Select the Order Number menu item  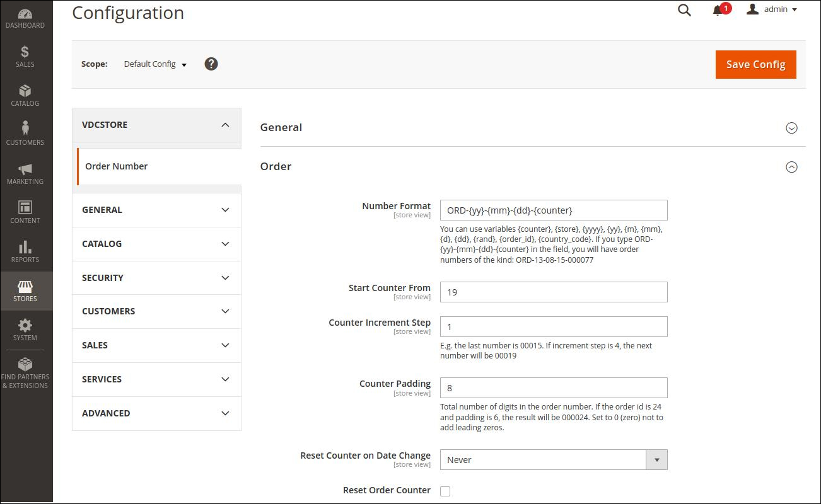coord(117,166)
